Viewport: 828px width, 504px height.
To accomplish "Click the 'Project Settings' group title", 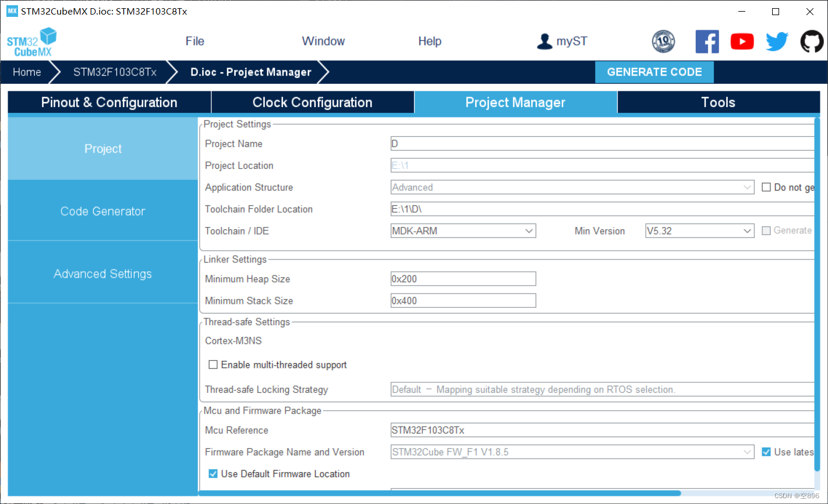I will [x=238, y=124].
